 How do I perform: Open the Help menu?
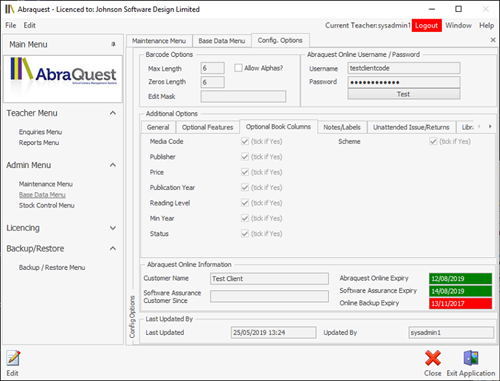(486, 25)
